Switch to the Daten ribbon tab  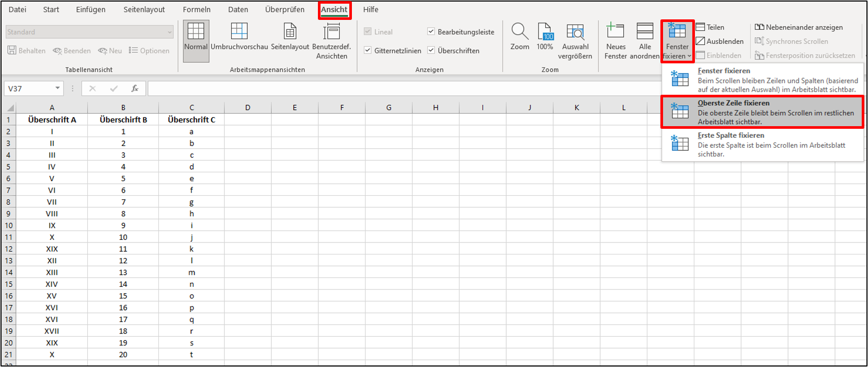point(238,9)
